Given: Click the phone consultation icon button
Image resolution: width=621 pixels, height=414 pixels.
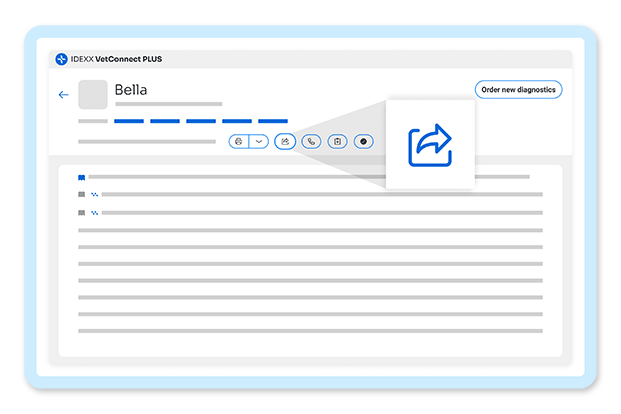Looking at the screenshot, I should click(311, 141).
